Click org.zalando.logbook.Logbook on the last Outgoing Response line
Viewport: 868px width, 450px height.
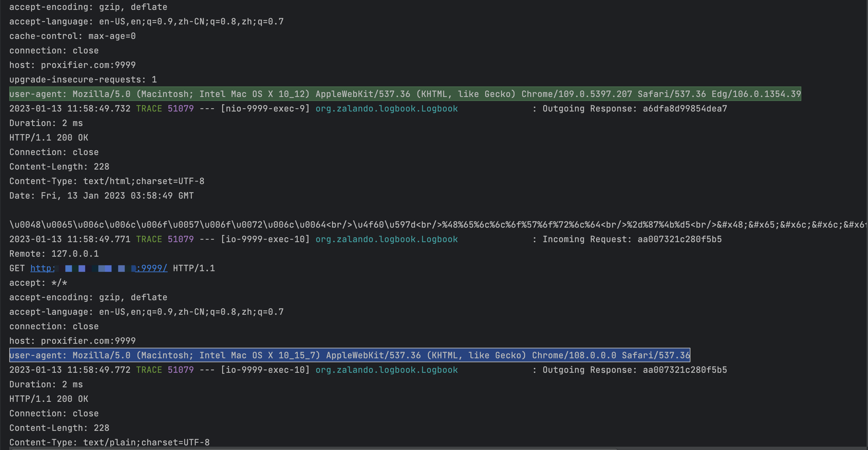tap(386, 370)
